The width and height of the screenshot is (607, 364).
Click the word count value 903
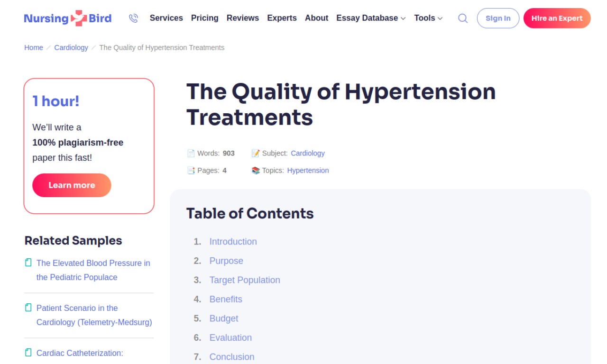tap(229, 153)
